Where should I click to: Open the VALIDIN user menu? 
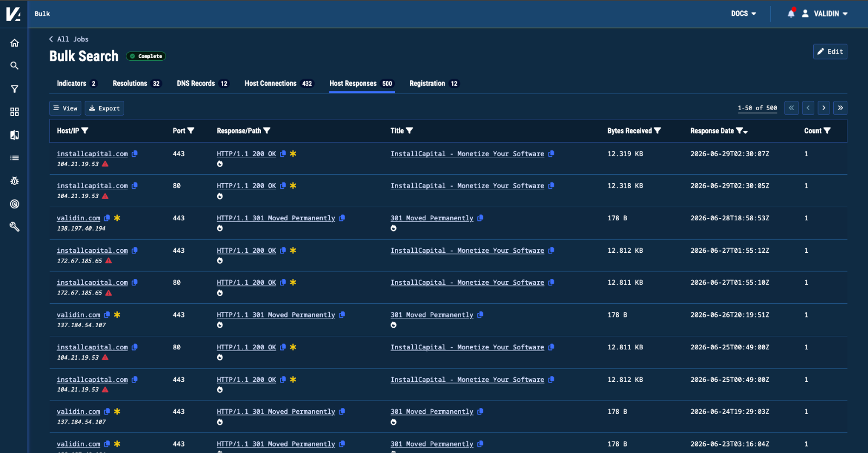[x=825, y=14]
